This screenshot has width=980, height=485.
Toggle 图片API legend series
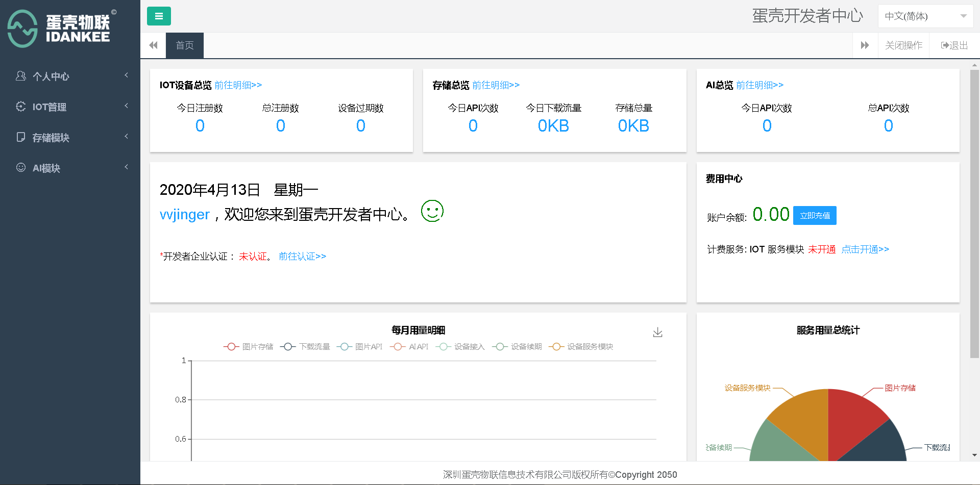point(360,347)
